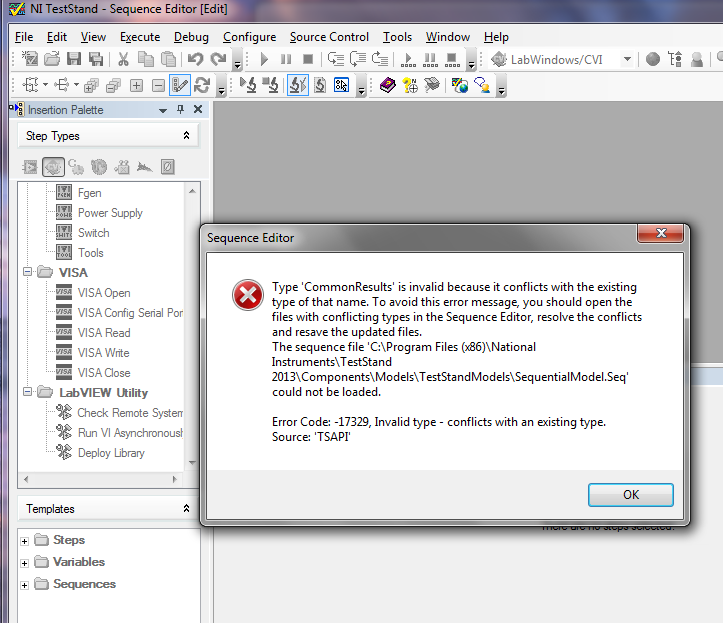723x623 pixels.
Task: Click the Step Out icon
Action: click(380, 59)
